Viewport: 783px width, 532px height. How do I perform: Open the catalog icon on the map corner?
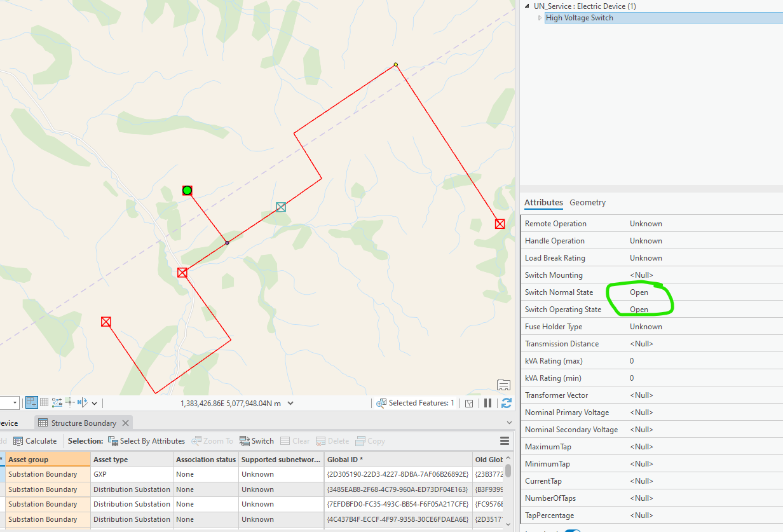point(503,385)
